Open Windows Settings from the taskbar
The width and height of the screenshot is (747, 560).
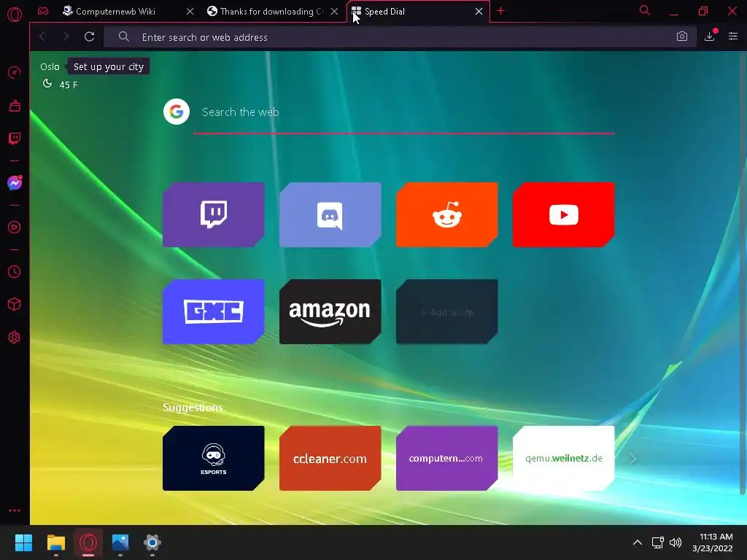click(x=152, y=542)
